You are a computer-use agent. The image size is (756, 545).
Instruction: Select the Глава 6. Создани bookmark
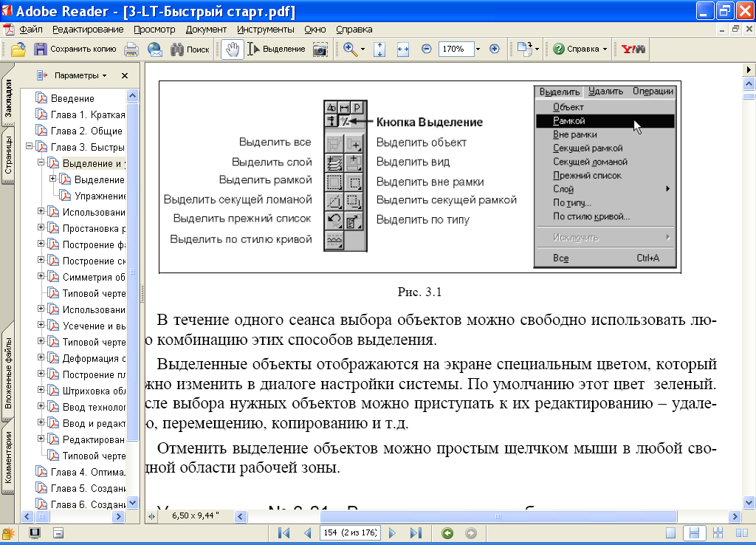pyautogui.click(x=88, y=504)
